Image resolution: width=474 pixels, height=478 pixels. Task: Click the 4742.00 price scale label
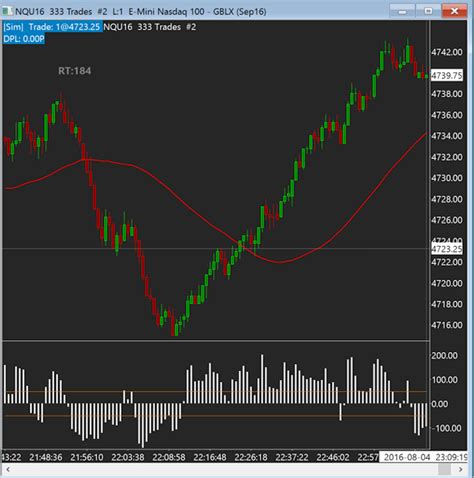point(447,52)
